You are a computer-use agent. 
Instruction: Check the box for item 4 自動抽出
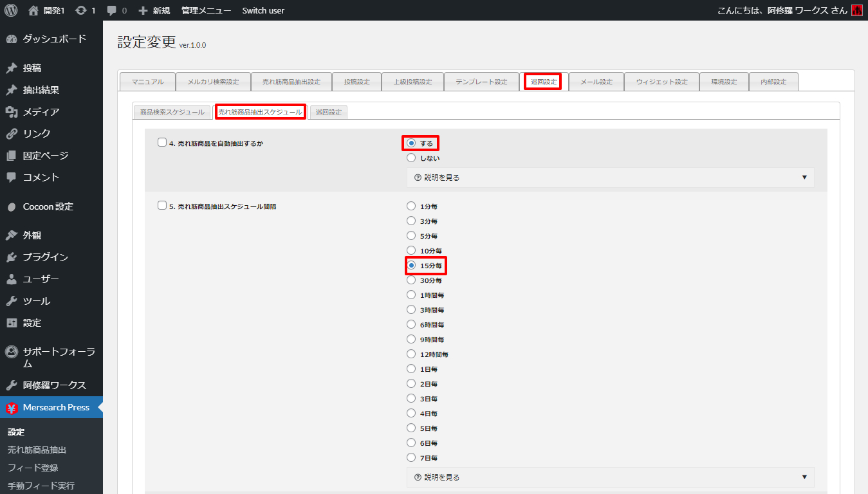click(x=162, y=143)
